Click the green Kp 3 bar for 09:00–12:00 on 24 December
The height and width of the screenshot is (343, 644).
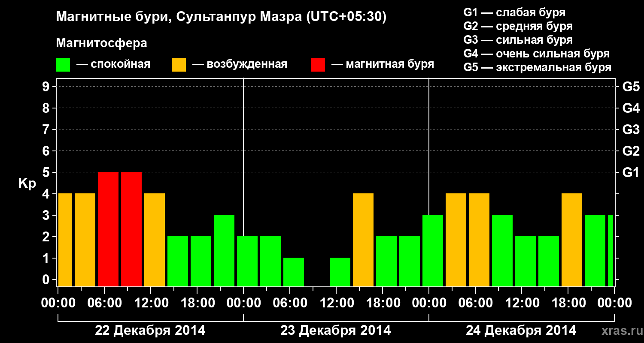pyautogui.click(x=502, y=250)
